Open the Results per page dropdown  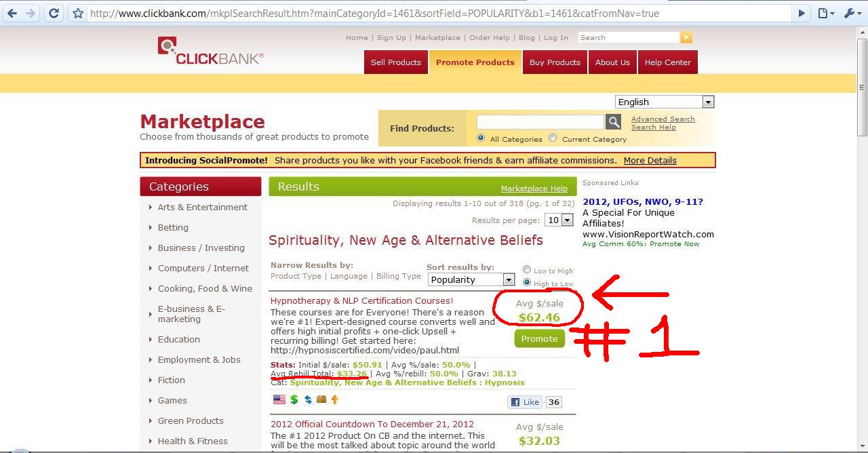pos(559,220)
